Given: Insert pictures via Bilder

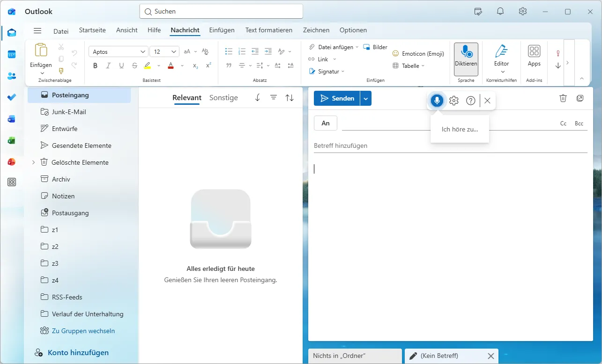Looking at the screenshot, I should [375, 47].
